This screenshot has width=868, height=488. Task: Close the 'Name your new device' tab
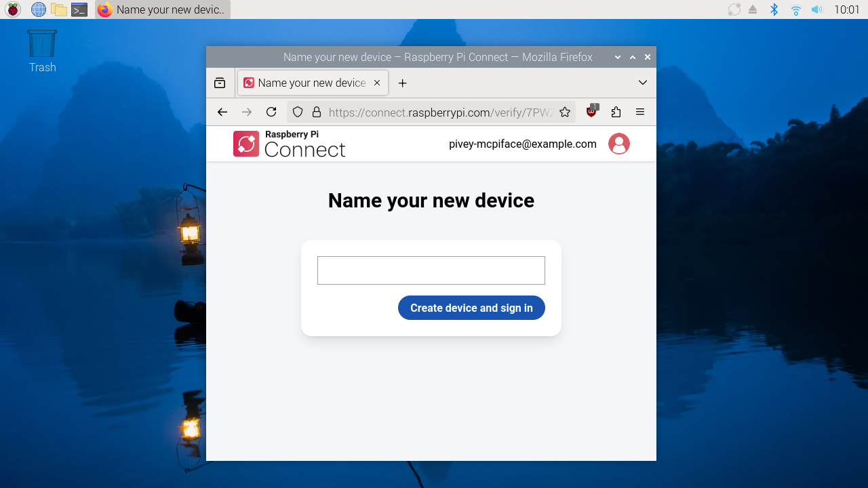[377, 83]
